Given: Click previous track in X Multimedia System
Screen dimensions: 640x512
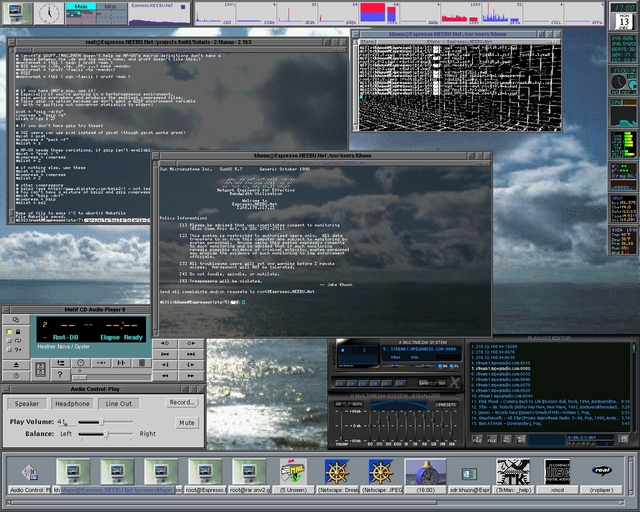Looking at the screenshot, I should click(x=341, y=383).
